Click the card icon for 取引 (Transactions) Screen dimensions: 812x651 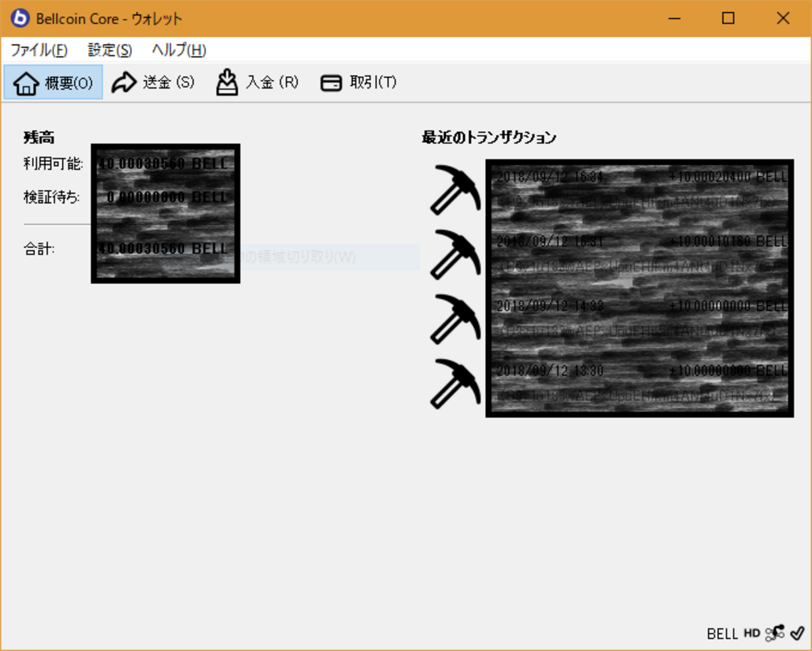click(330, 82)
